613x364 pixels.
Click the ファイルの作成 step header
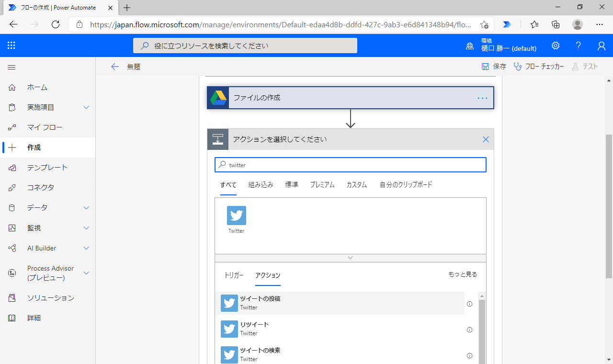(351, 98)
